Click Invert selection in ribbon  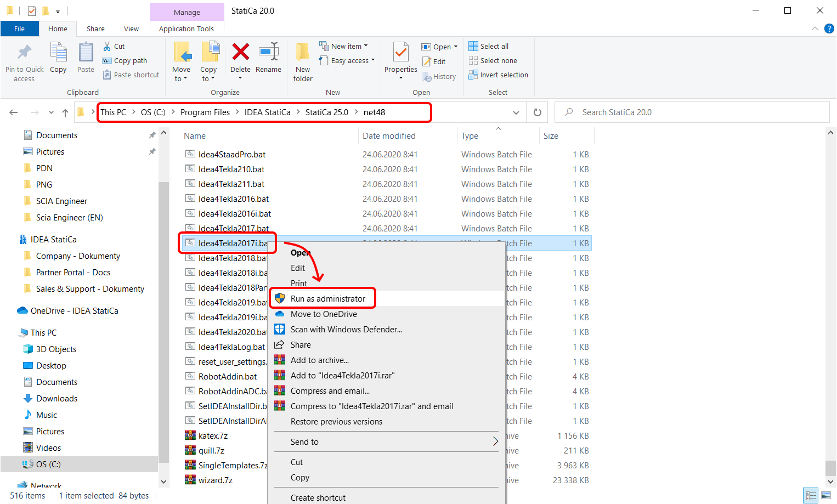pos(504,75)
